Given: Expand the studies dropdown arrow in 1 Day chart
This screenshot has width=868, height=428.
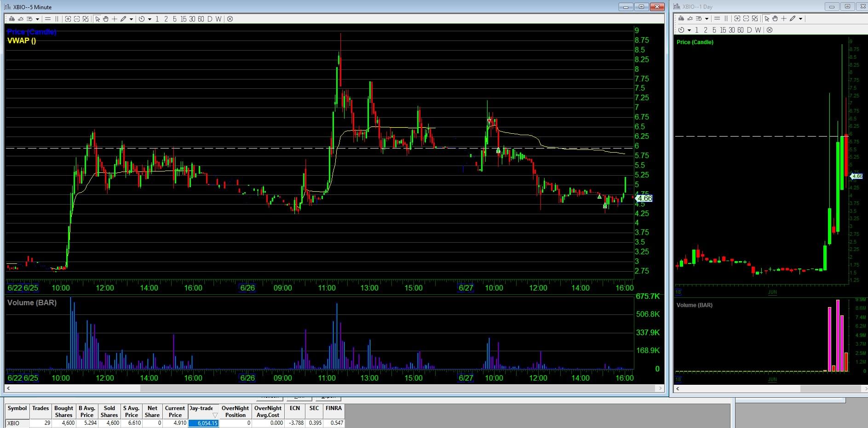Looking at the screenshot, I should coord(707,19).
